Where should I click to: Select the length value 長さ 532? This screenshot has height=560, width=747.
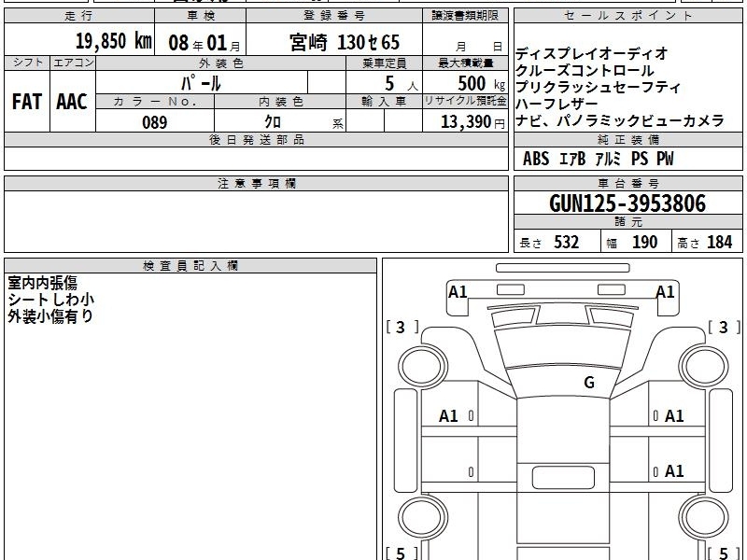click(549, 243)
